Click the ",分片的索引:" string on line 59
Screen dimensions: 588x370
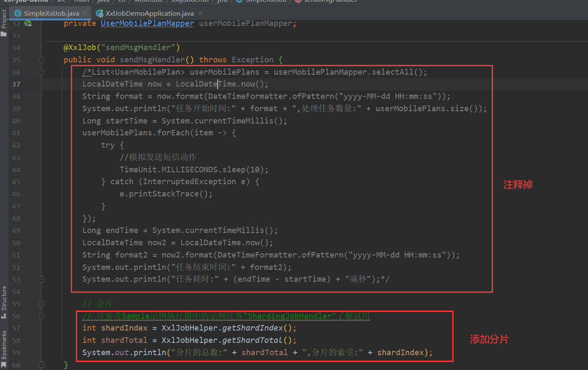pos(333,353)
